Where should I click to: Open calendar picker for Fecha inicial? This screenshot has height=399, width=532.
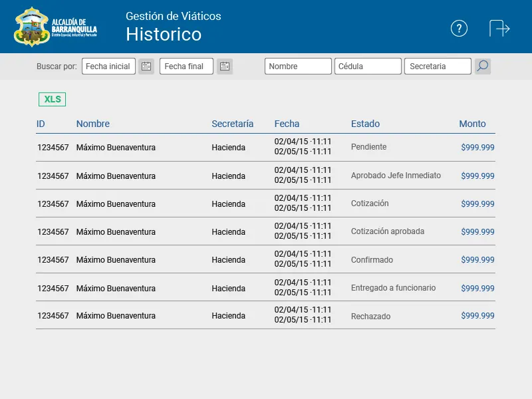(146, 66)
